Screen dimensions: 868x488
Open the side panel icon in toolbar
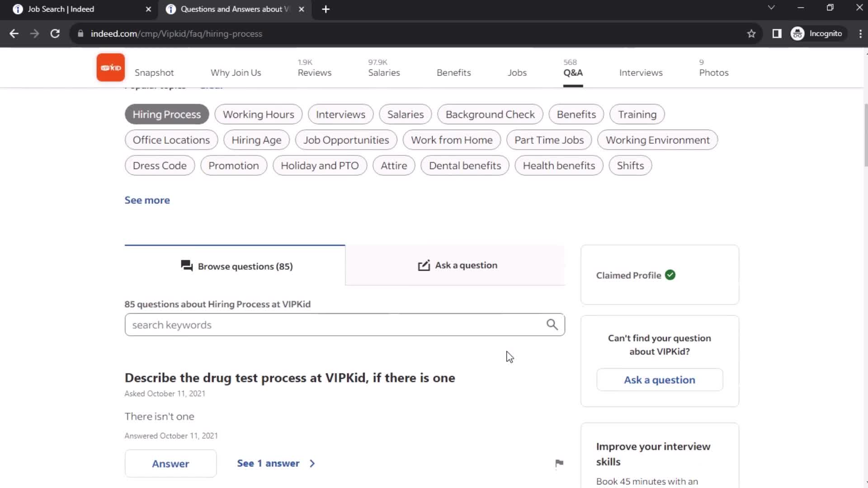click(x=777, y=33)
